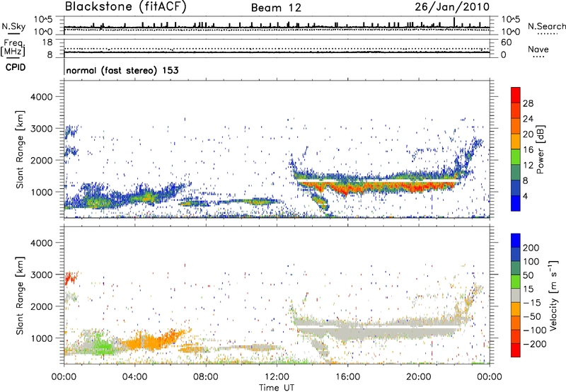Pick the top blue segment of the velocity colorbar

516,241
